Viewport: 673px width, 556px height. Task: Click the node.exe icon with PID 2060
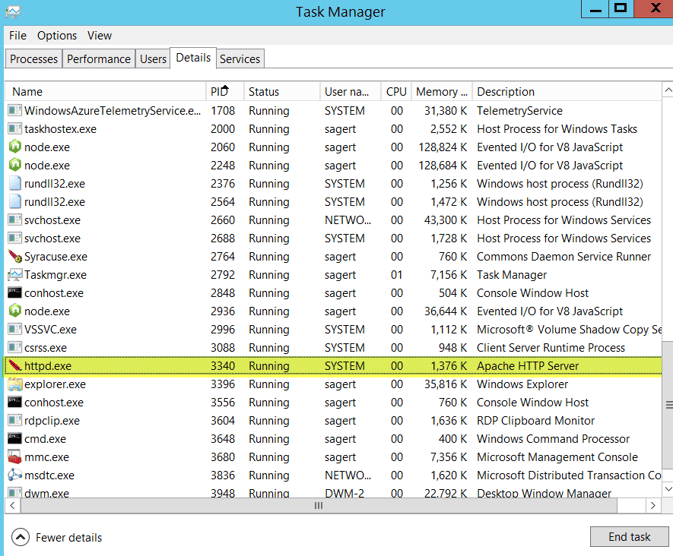[14, 147]
